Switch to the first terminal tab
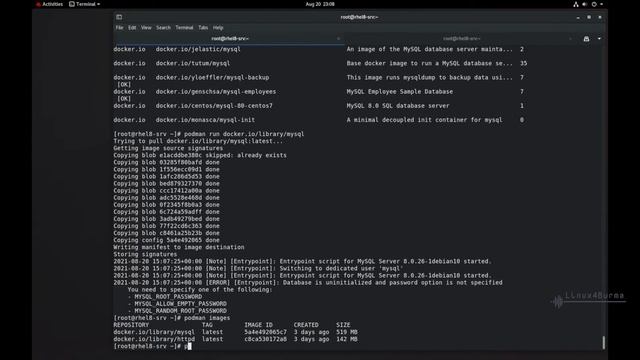The height and width of the screenshot is (360, 640). (x=230, y=38)
